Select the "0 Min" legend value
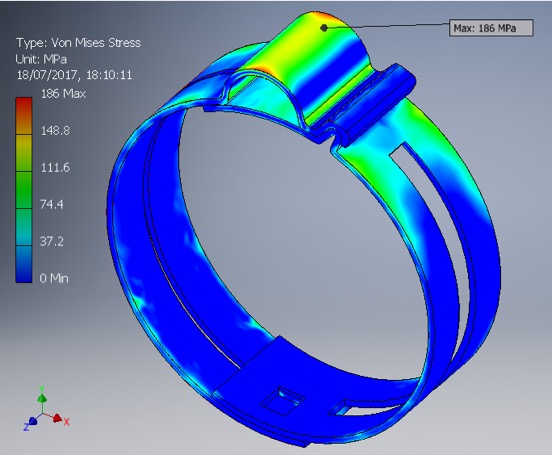This screenshot has width=552, height=455. [x=54, y=278]
